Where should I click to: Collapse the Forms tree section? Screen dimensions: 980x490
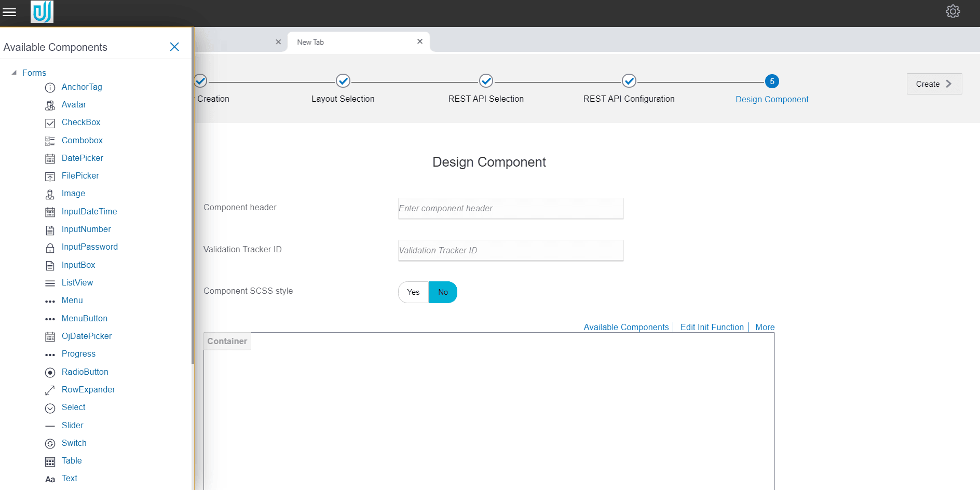[14, 73]
